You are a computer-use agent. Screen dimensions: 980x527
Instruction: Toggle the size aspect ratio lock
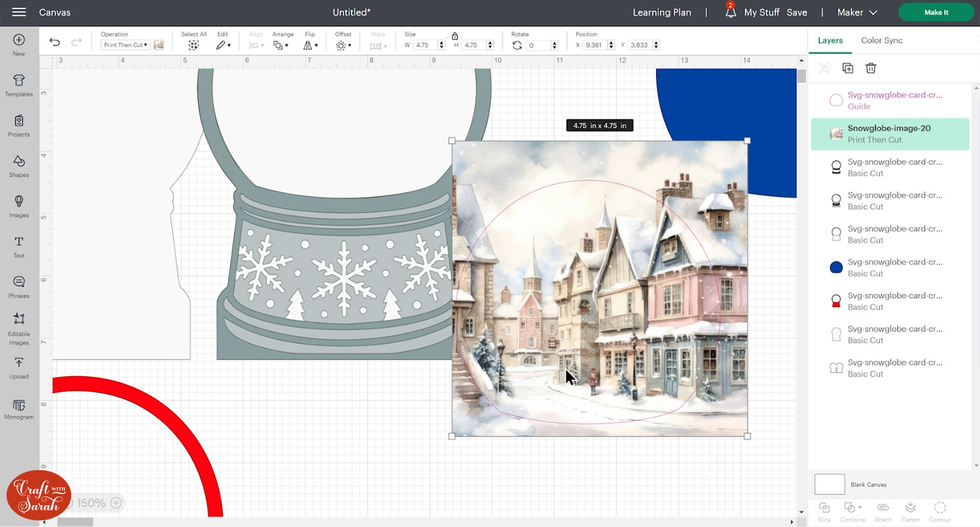click(455, 37)
